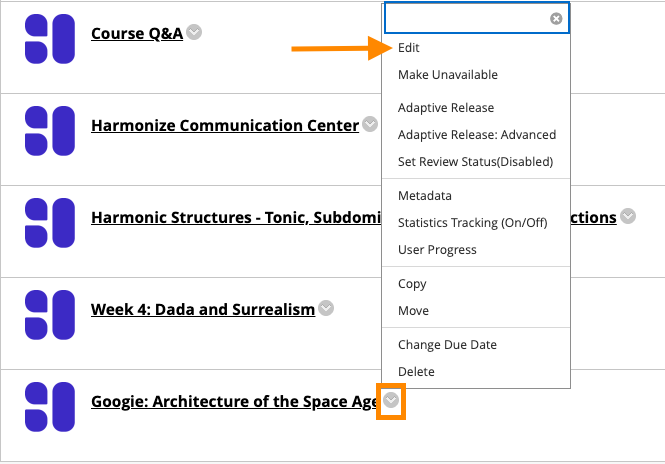Select Edit from the context menu
This screenshot has width=665, height=464.
[408, 48]
